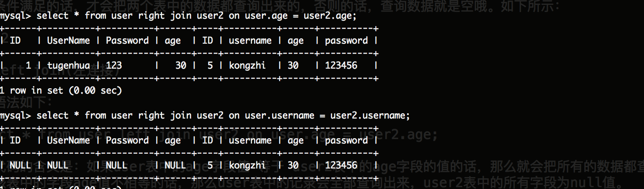Click the ID value 1 in the first row

28,66
